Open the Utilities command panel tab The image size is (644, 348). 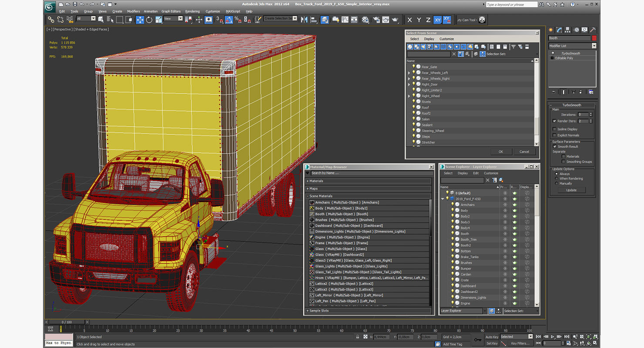tap(593, 30)
